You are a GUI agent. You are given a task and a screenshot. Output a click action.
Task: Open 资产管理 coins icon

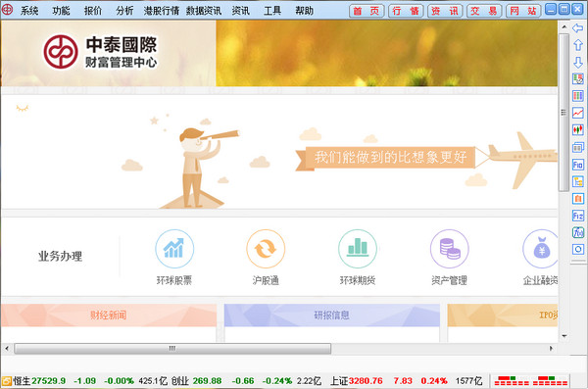click(449, 249)
